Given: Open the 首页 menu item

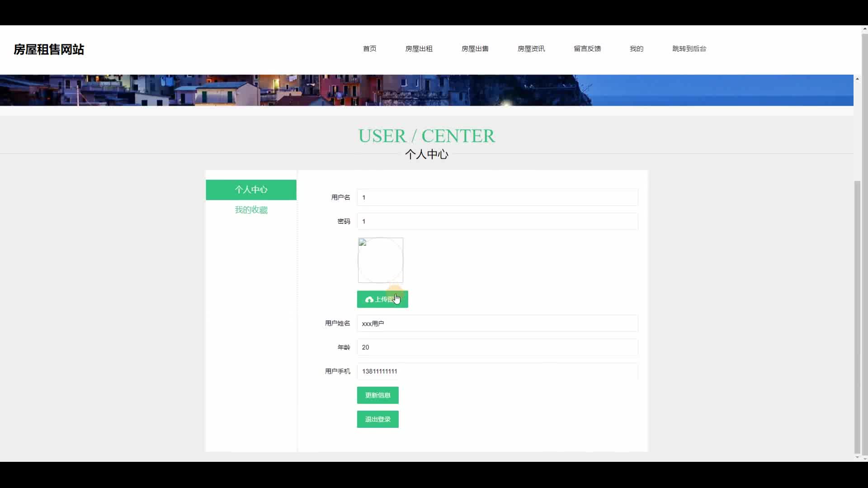Looking at the screenshot, I should coord(369,49).
